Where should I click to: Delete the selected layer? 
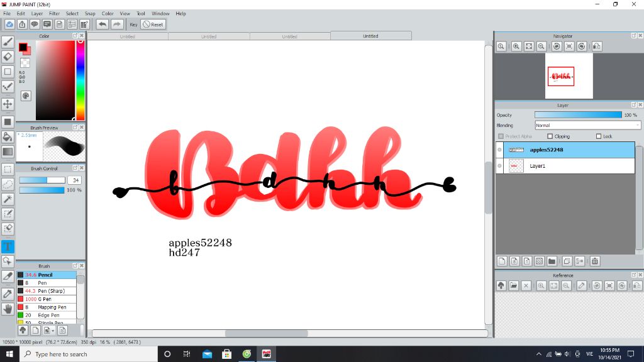tap(595, 261)
